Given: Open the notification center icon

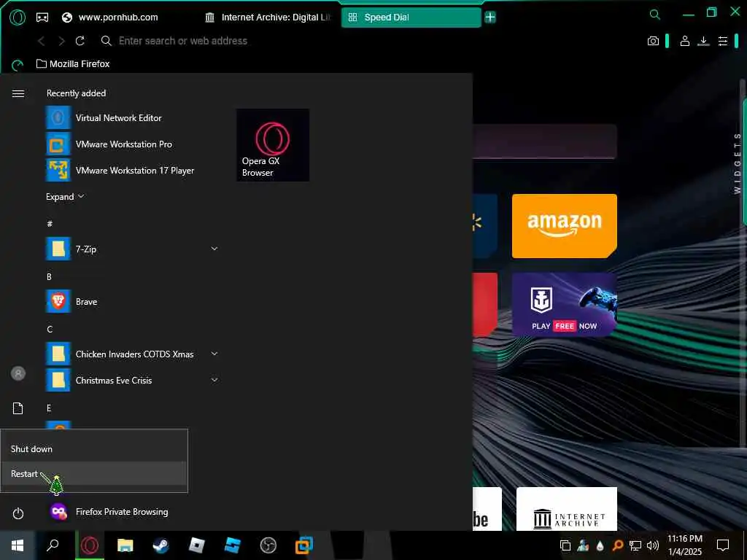Looking at the screenshot, I should coord(723,545).
